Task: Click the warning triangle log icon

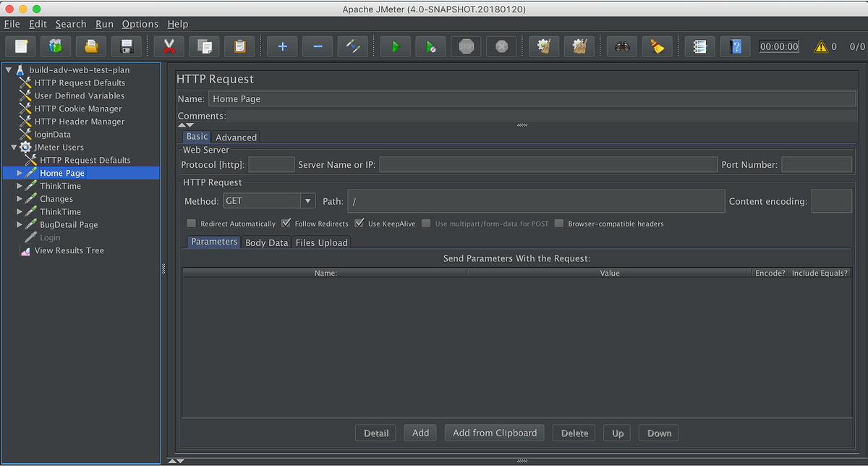Action: click(x=821, y=46)
